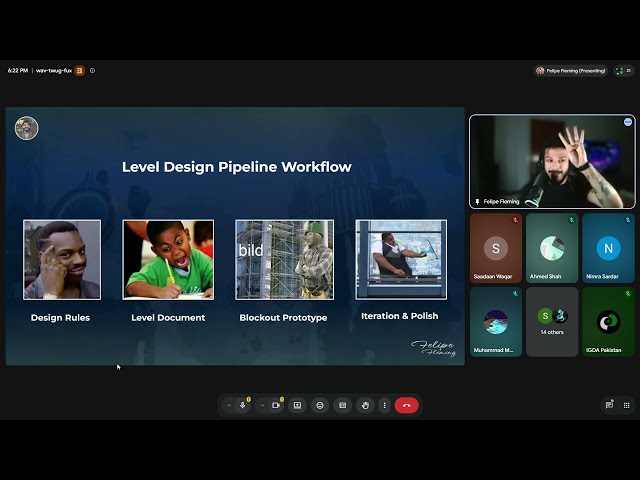Click muted mic icon on Nimra Sardar

628,220
